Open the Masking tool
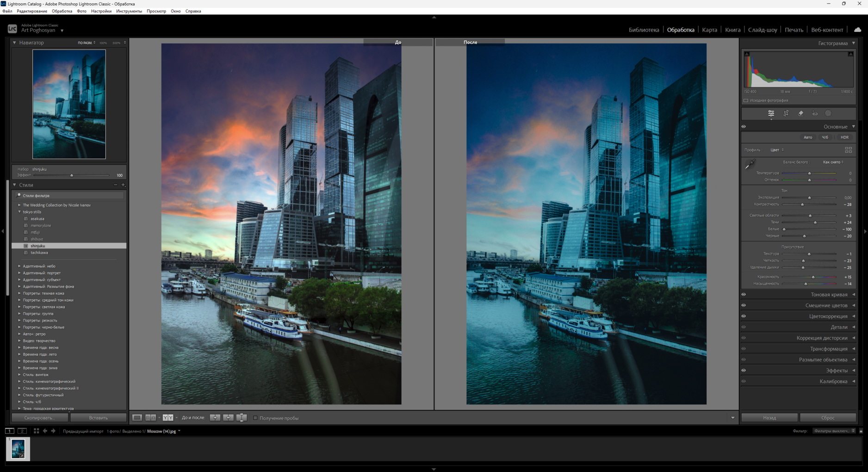 [x=828, y=113]
